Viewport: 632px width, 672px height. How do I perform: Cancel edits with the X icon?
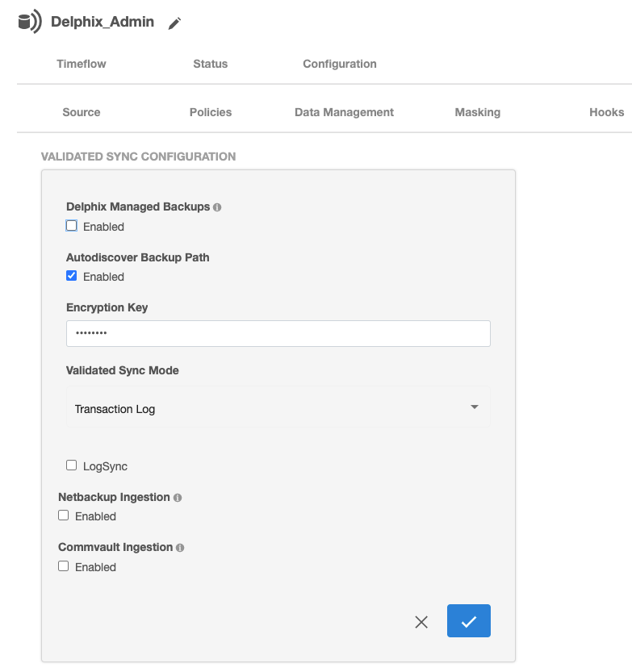(x=421, y=622)
